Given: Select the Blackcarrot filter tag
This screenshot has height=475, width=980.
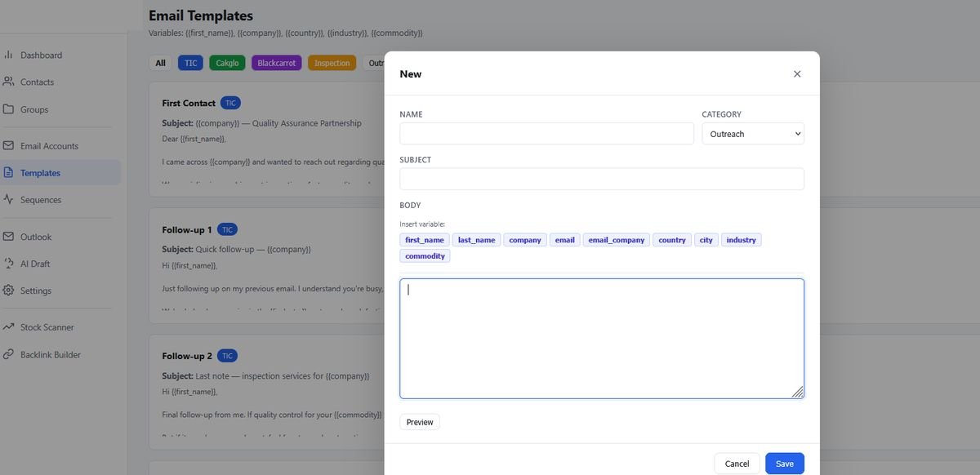Looking at the screenshot, I should click(277, 63).
